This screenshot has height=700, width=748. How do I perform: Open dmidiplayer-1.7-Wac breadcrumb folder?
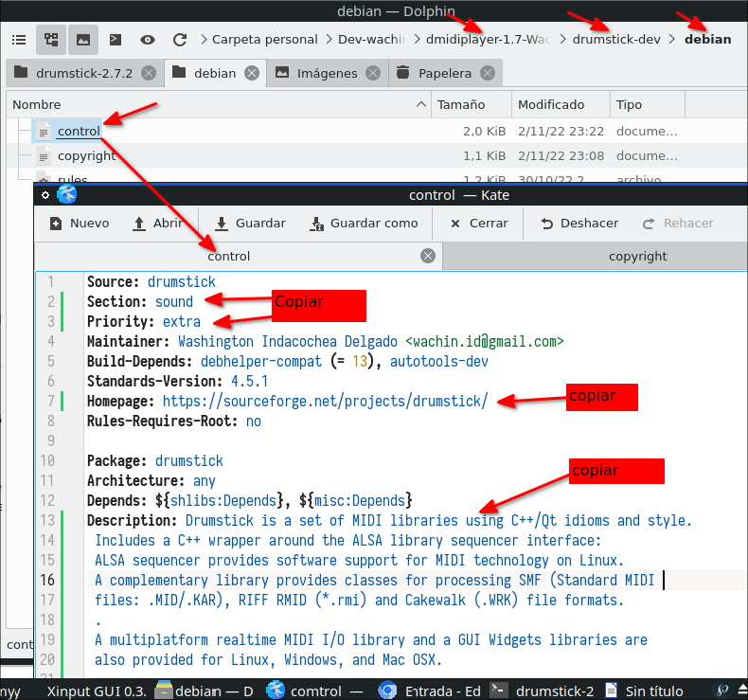pyautogui.click(x=488, y=39)
